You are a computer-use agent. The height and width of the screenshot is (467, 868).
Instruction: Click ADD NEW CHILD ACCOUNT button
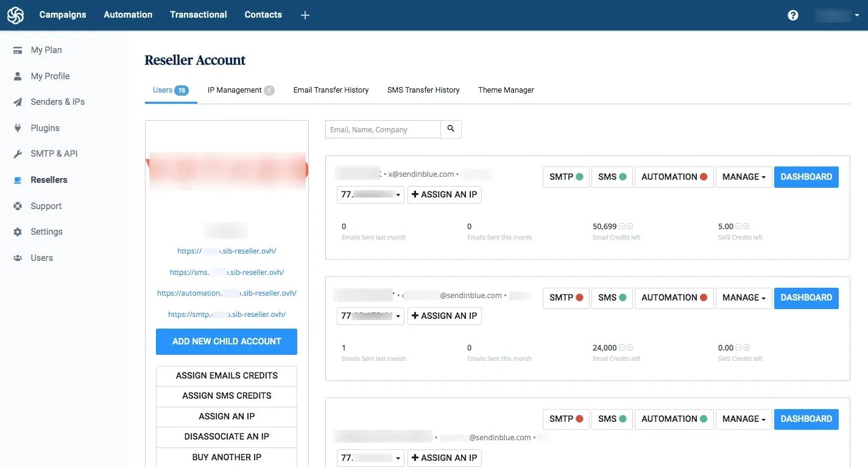[227, 341]
